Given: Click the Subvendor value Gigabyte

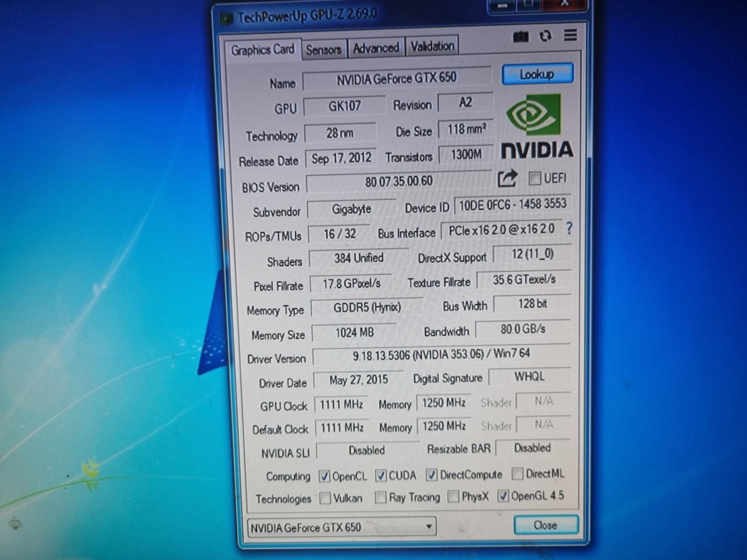Looking at the screenshot, I should pyautogui.click(x=352, y=209).
